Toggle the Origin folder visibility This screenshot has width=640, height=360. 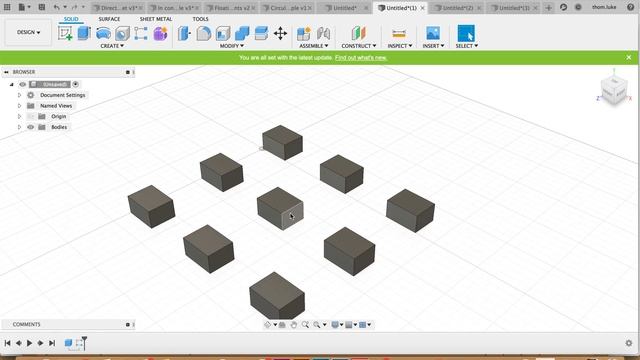pos(31,116)
